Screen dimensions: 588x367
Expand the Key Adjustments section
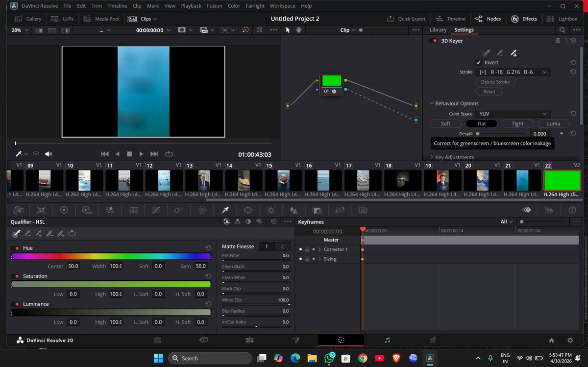pos(432,157)
